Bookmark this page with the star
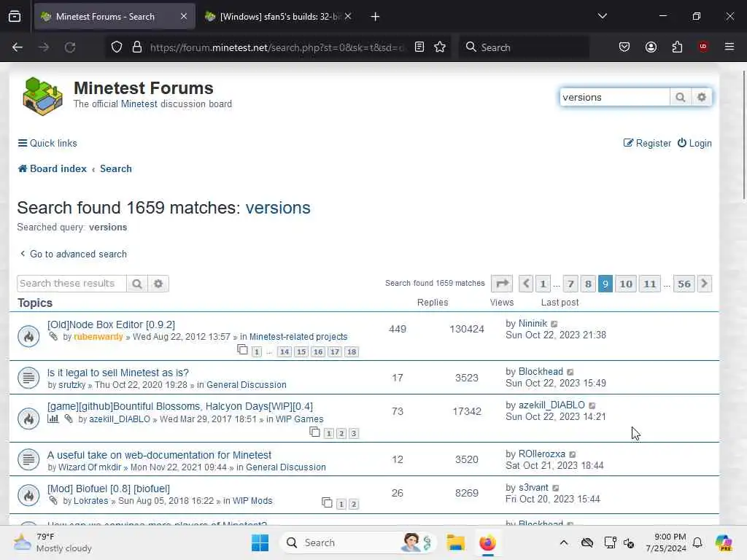 tap(440, 47)
